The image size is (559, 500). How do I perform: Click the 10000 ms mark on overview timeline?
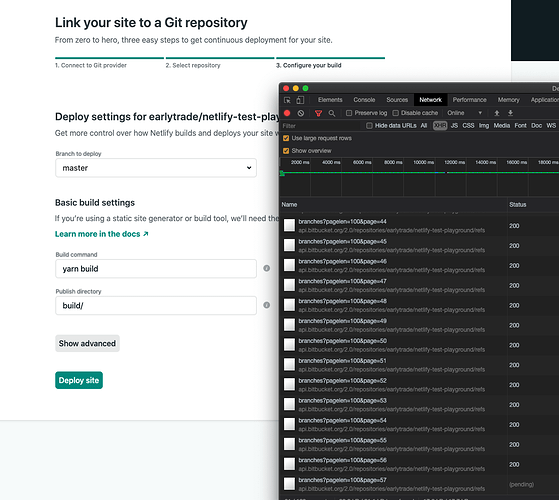click(x=424, y=162)
